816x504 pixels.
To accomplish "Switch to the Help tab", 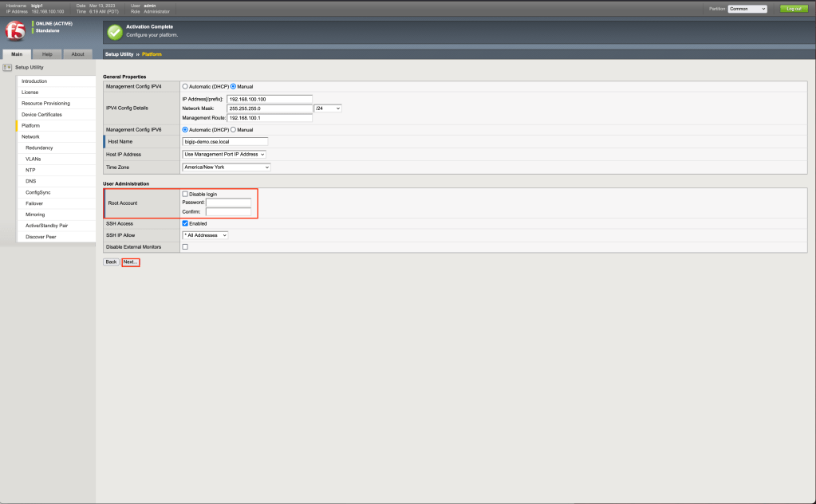I will click(x=47, y=54).
